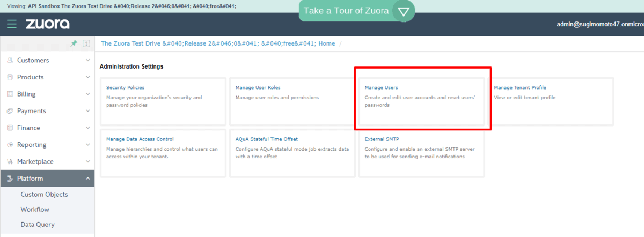Open the Payments sidebar menu
The height and width of the screenshot is (237, 644).
[x=47, y=111]
